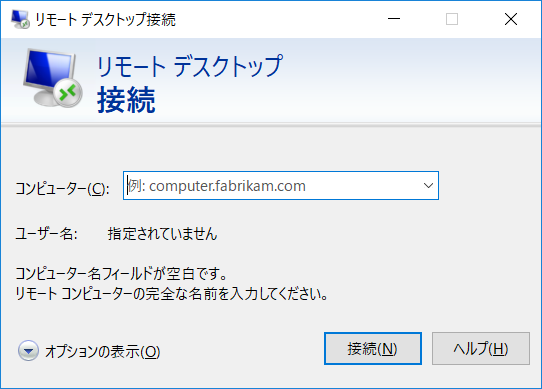The width and height of the screenshot is (542, 389).
Task: Close the リモート デスクトップ接続 dialog
Action: point(511,19)
